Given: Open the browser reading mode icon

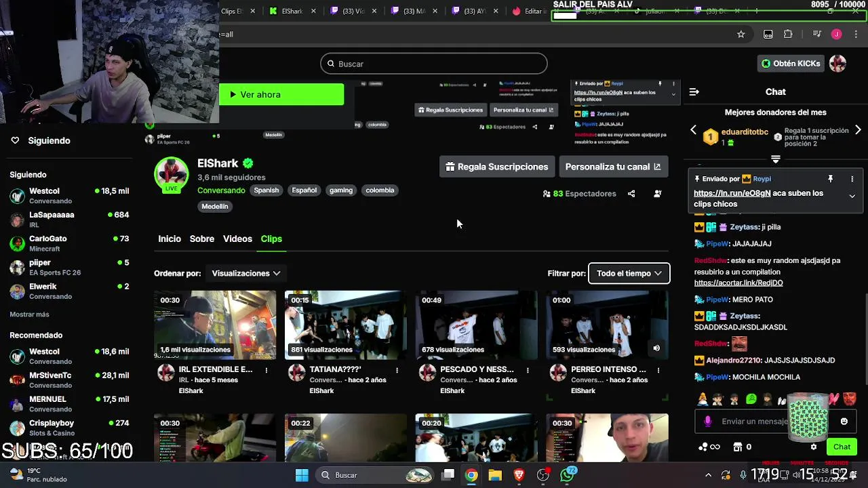Looking at the screenshot, I should click(x=768, y=35).
